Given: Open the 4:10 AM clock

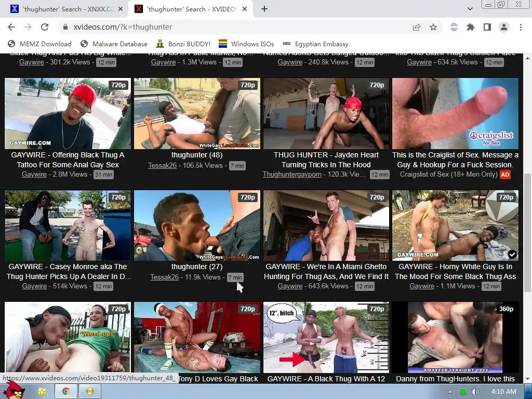Looking at the screenshot, I should tap(504, 392).
